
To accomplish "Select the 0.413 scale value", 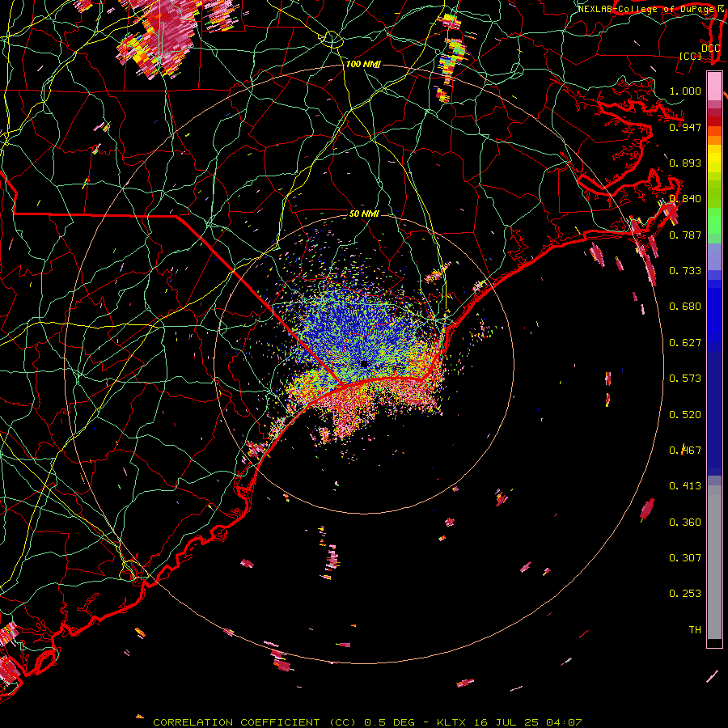I will [685, 486].
